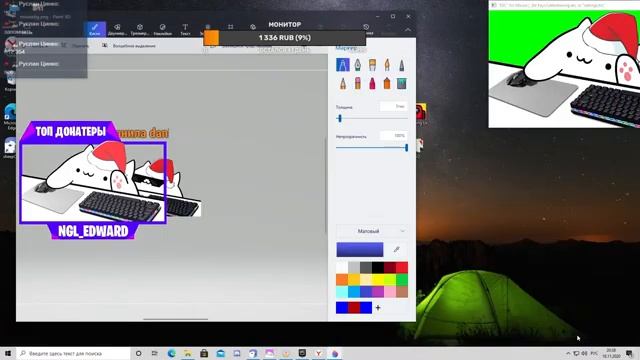Open Task View on taskbar

click(155, 353)
